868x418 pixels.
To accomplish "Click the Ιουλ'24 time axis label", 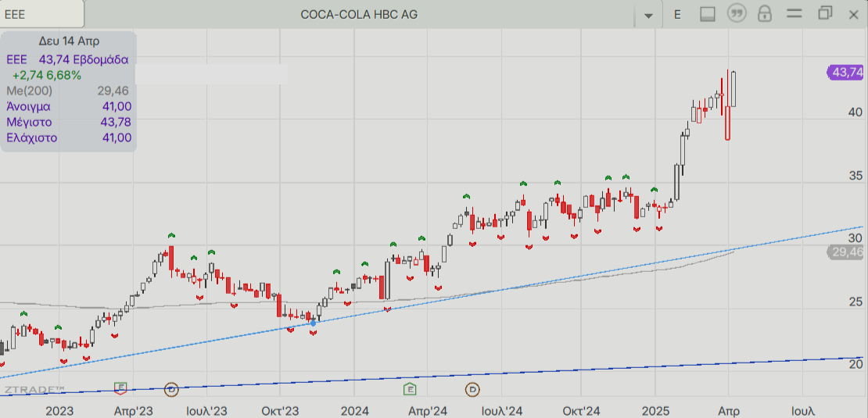I will (501, 412).
